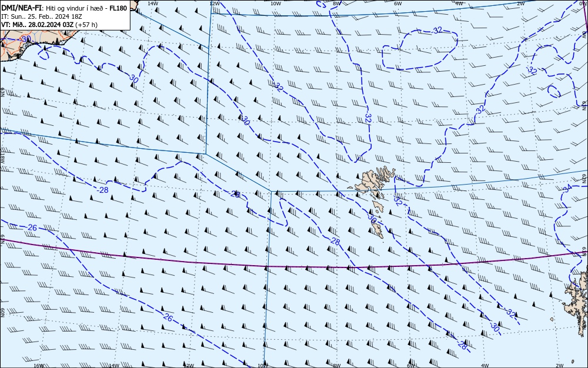Screen dimensions: 588x368
Task: Click the '4W' longitude label on the top edge
Action: tap(459, 3)
